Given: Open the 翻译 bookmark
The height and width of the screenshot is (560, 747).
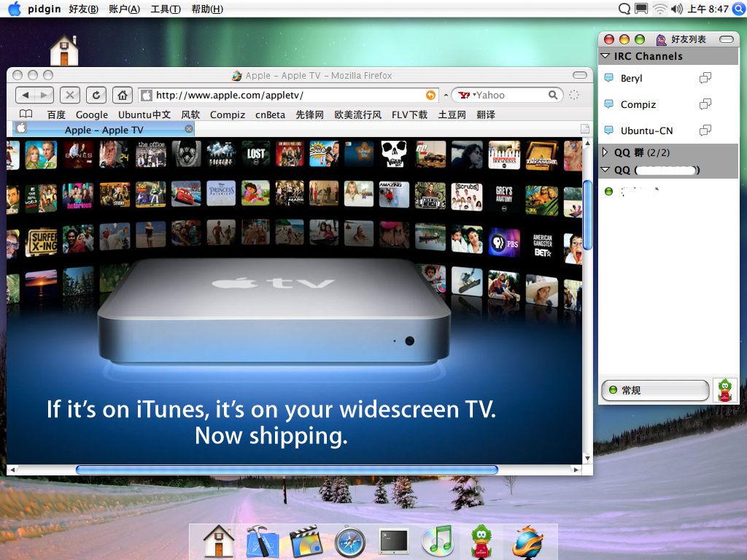Looking at the screenshot, I should pos(486,114).
